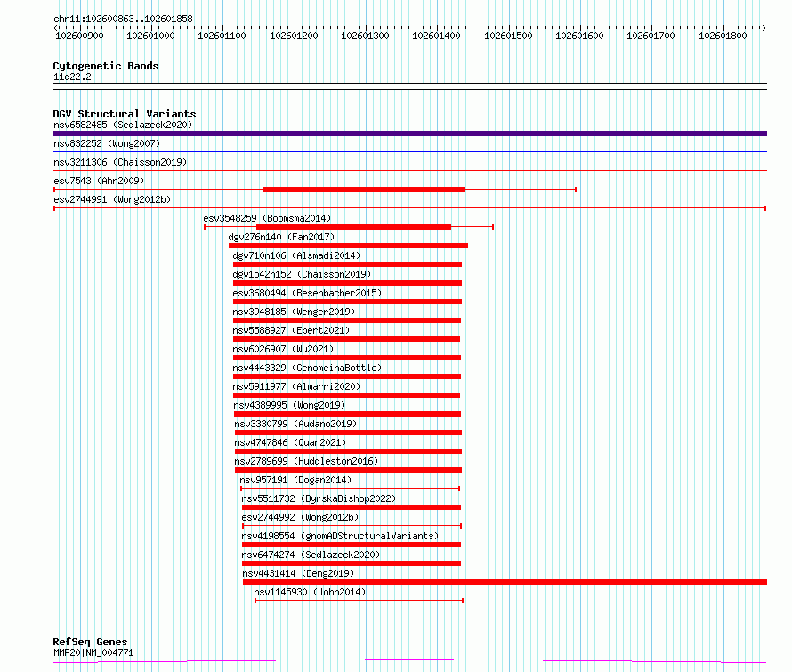Image resolution: width=792 pixels, height=672 pixels.
Task: Click the RefSeq Genes track title
Action: tap(90, 642)
